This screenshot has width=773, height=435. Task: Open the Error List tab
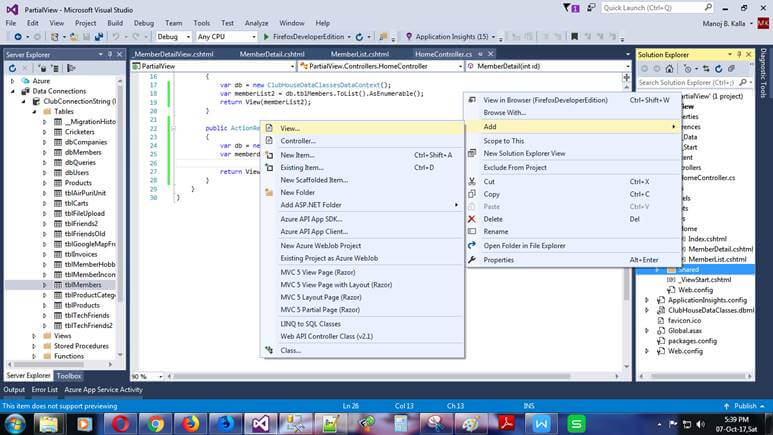[x=44, y=390]
